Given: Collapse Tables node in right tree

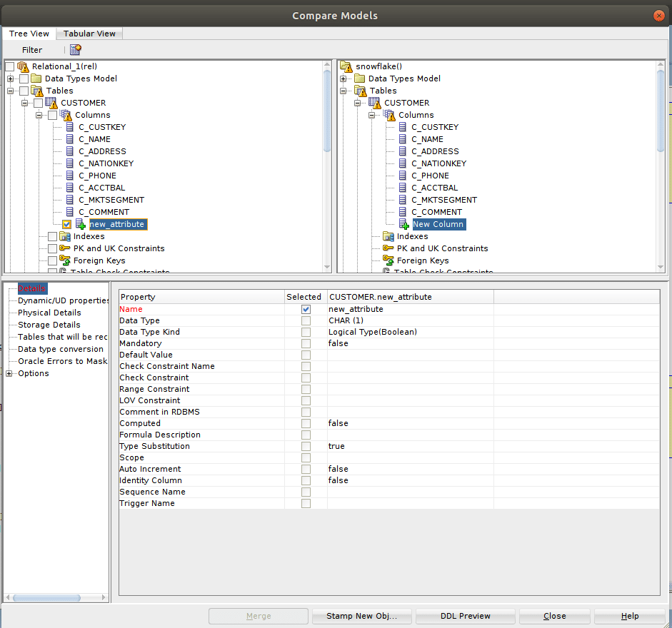Looking at the screenshot, I should (343, 91).
